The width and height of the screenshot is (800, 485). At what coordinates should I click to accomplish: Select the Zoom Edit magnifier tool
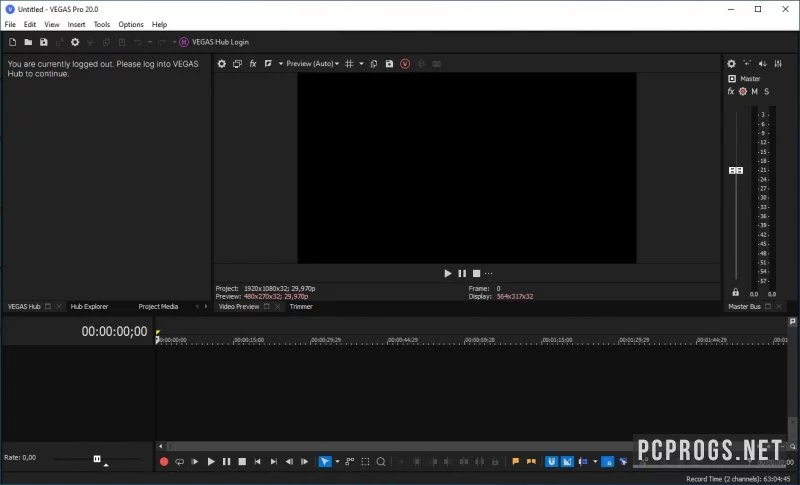[381, 462]
